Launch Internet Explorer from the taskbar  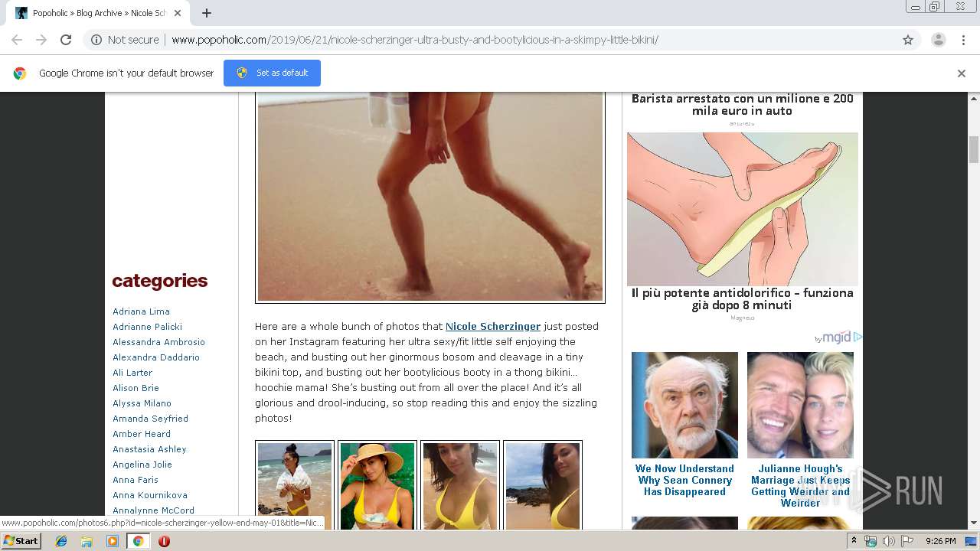61,541
